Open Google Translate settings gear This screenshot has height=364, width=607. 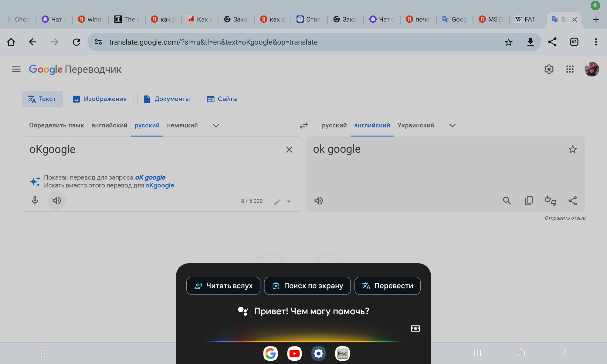(549, 69)
